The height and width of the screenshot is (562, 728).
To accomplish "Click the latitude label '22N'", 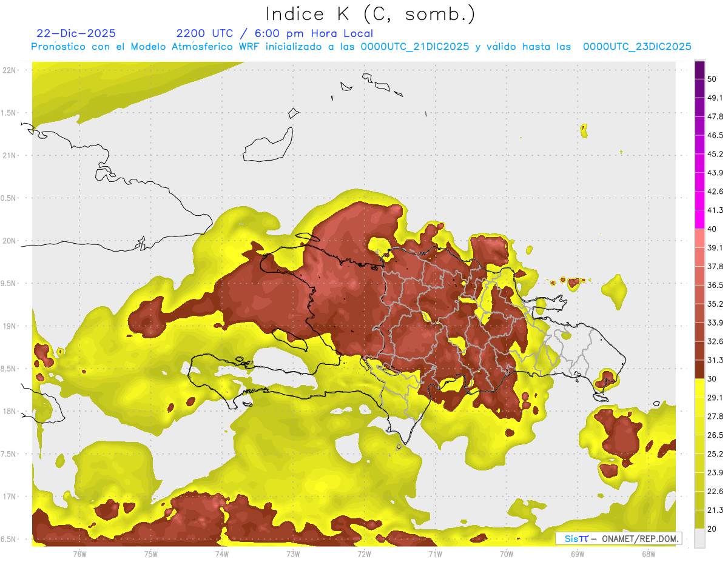I will (x=9, y=70).
